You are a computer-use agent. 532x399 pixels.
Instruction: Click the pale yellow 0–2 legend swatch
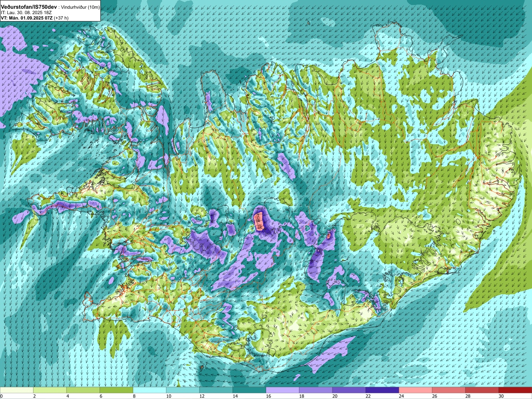point(17,390)
